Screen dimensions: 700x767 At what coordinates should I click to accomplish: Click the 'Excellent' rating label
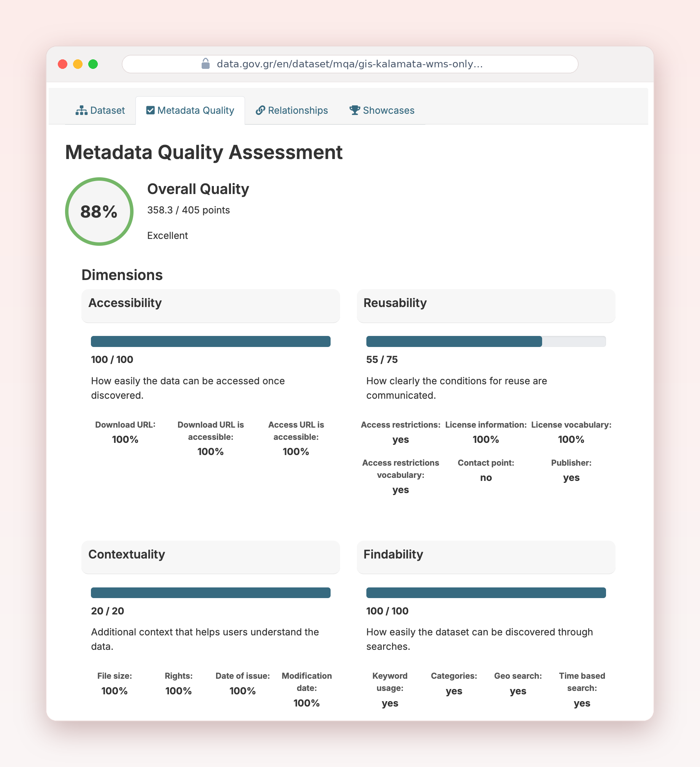click(x=167, y=236)
